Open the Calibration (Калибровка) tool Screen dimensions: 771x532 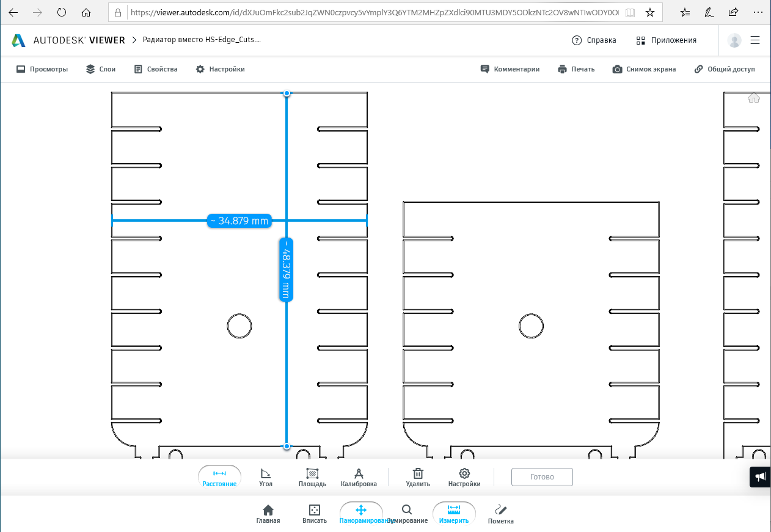point(359,477)
